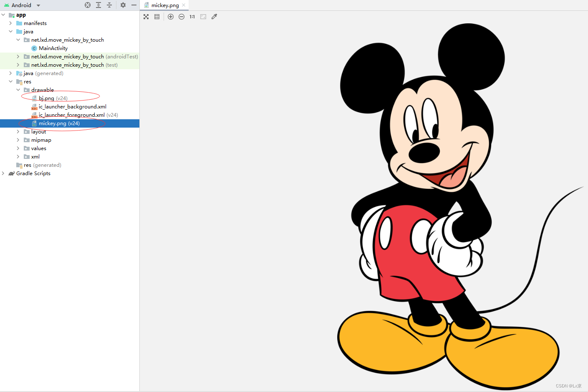Screen dimensions: 588x392
Task: Click ic_launcher_background.xml file icon
Action: [x=34, y=107]
